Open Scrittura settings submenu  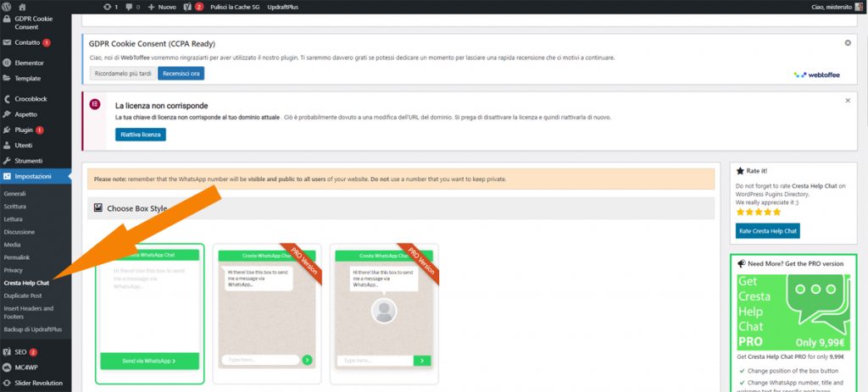[x=15, y=207]
